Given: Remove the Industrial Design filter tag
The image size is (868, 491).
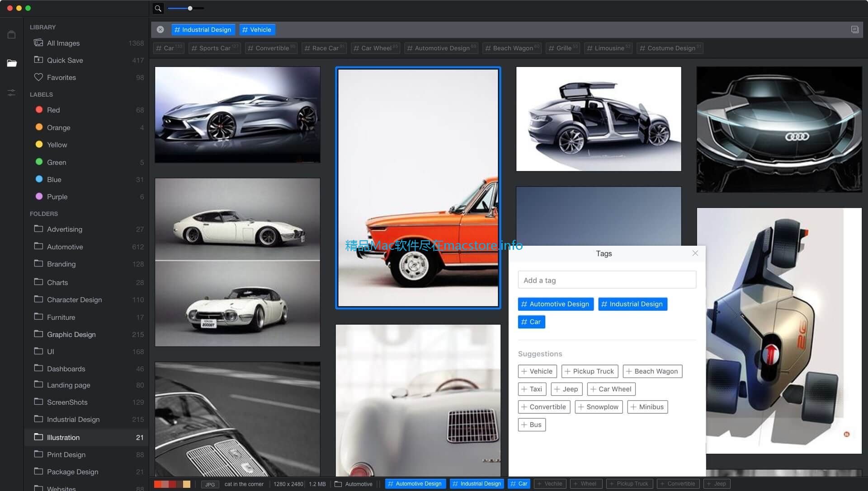Looking at the screenshot, I should click(203, 29).
